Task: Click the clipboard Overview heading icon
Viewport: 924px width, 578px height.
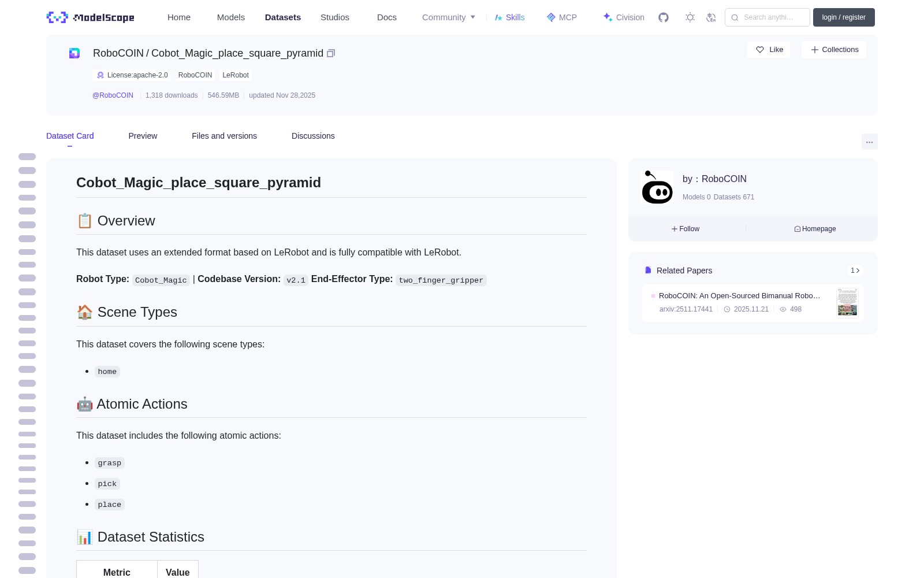Action: [84, 221]
